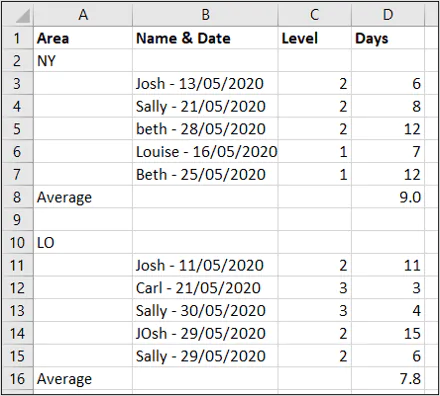Select cell Carl - 21/05/2020

coord(205,288)
